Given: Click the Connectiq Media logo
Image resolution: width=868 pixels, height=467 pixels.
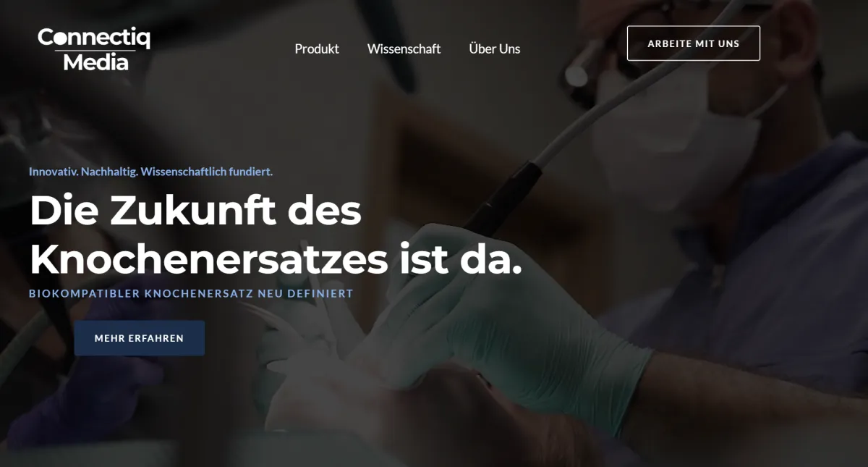Looking at the screenshot, I should (94, 49).
